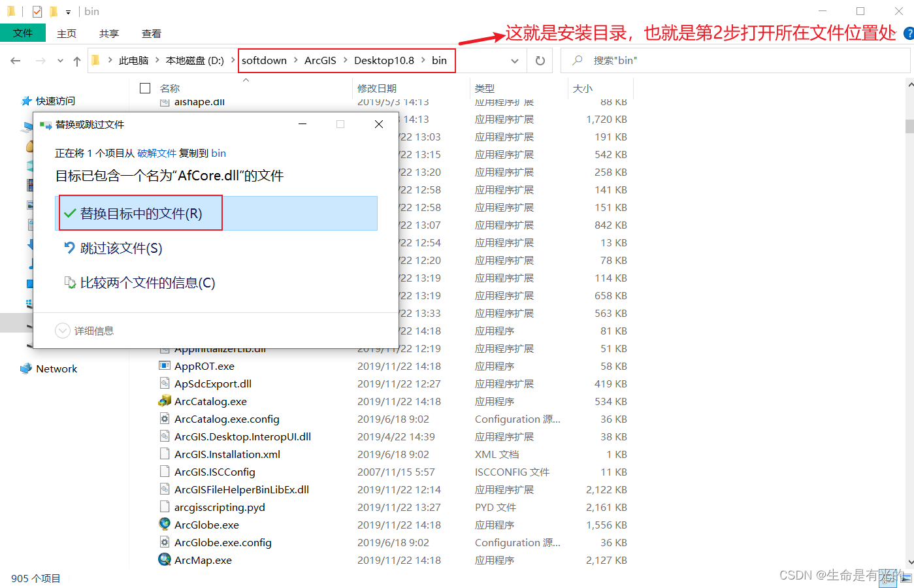Select 快速访问 in the navigation pane
914x588 pixels.
click(x=56, y=101)
